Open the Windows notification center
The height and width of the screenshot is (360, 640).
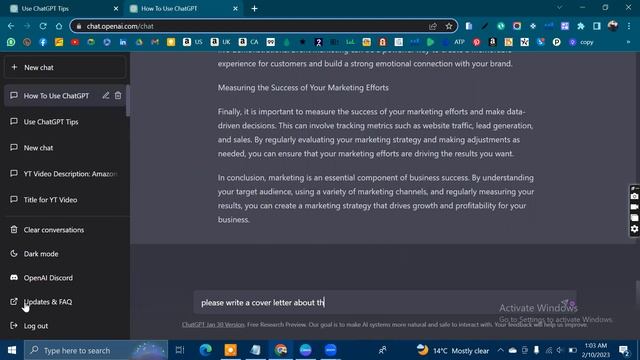click(x=624, y=350)
